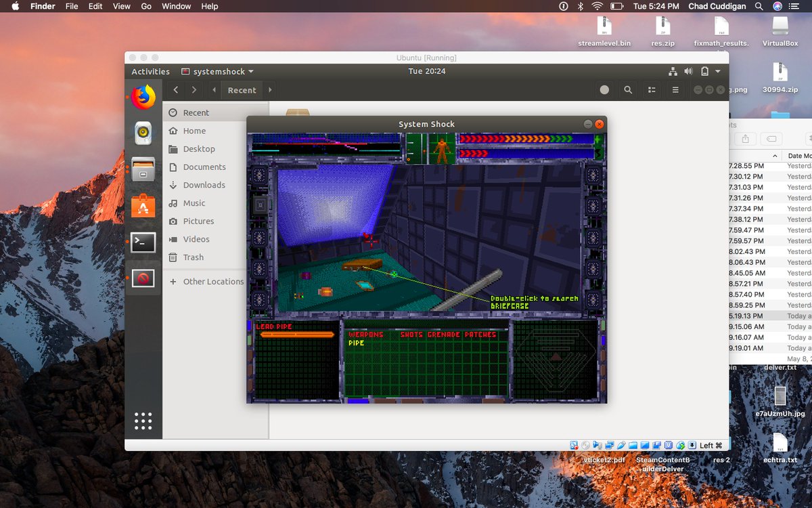Click the square MFD button on left side
812x508 pixels.
pyautogui.click(x=259, y=205)
